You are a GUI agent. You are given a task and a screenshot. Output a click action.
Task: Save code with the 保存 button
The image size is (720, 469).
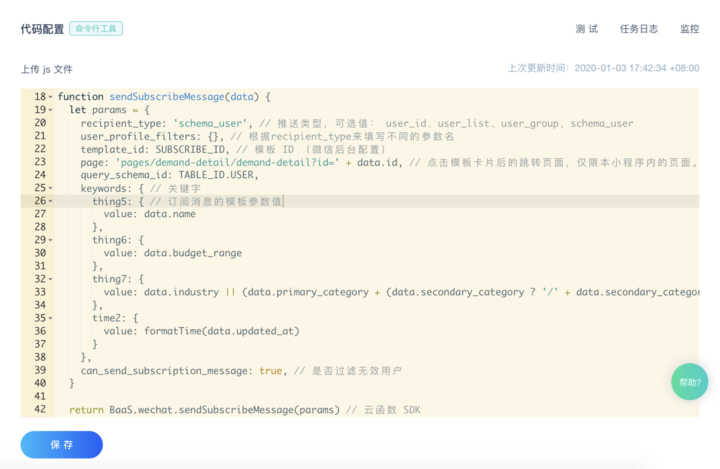click(x=62, y=444)
